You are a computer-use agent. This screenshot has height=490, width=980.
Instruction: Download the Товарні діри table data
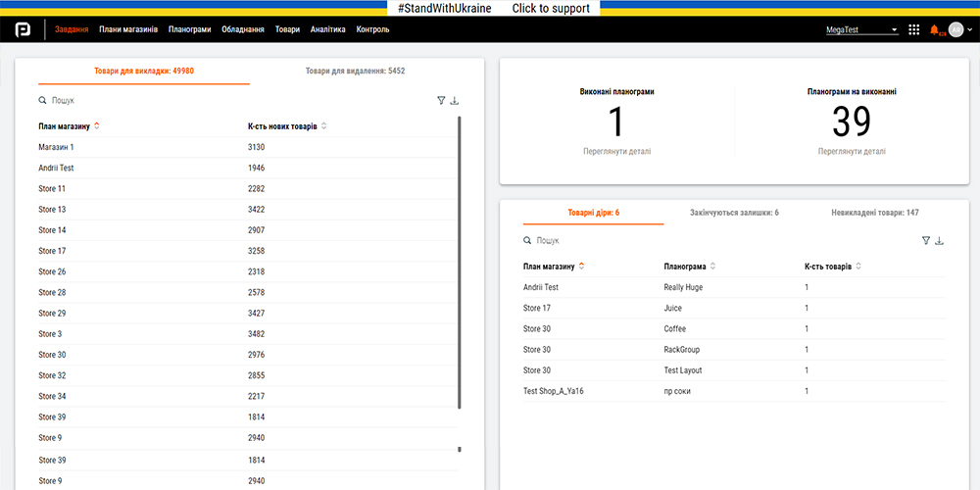click(940, 240)
